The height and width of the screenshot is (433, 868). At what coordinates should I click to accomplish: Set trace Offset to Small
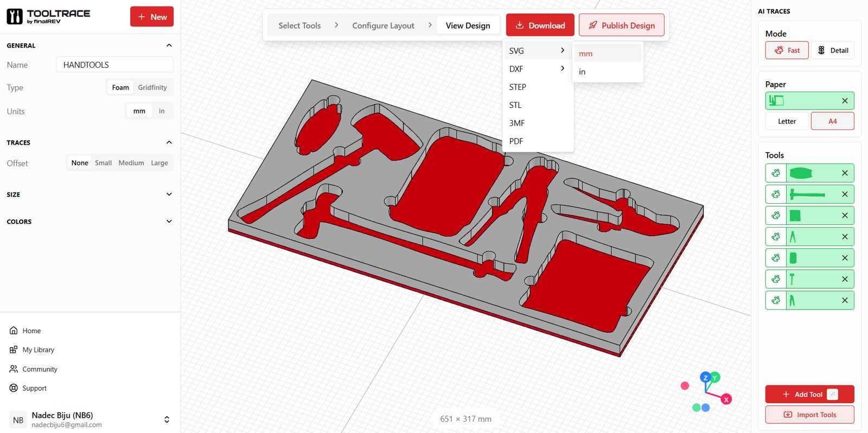(103, 163)
